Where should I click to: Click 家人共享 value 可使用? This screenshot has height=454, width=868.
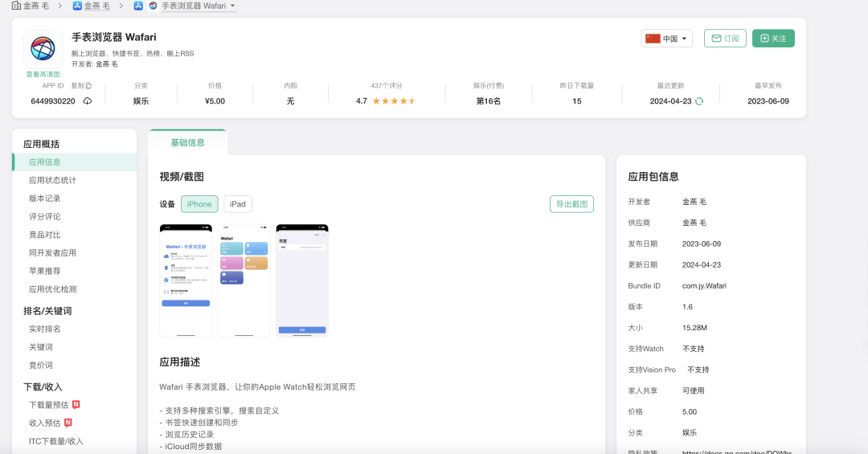[693, 391]
